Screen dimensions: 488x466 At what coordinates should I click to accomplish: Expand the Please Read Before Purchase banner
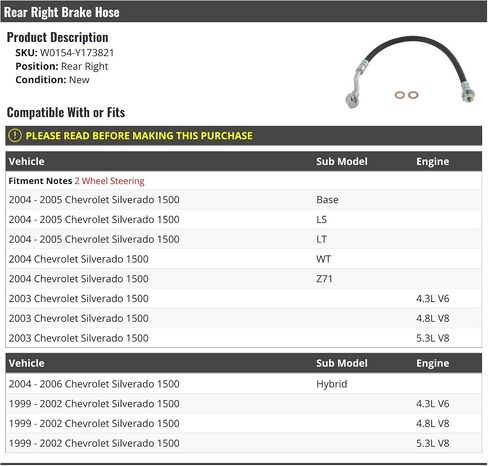click(x=244, y=136)
